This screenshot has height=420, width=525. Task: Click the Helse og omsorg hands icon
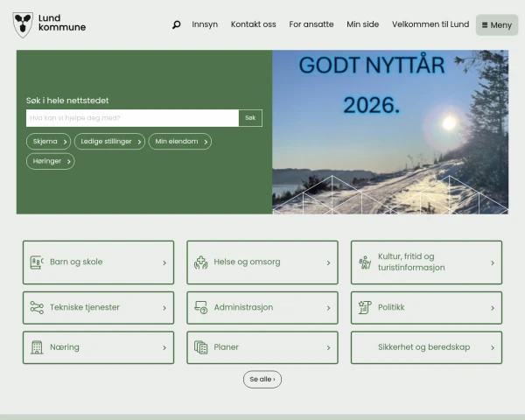(200, 262)
